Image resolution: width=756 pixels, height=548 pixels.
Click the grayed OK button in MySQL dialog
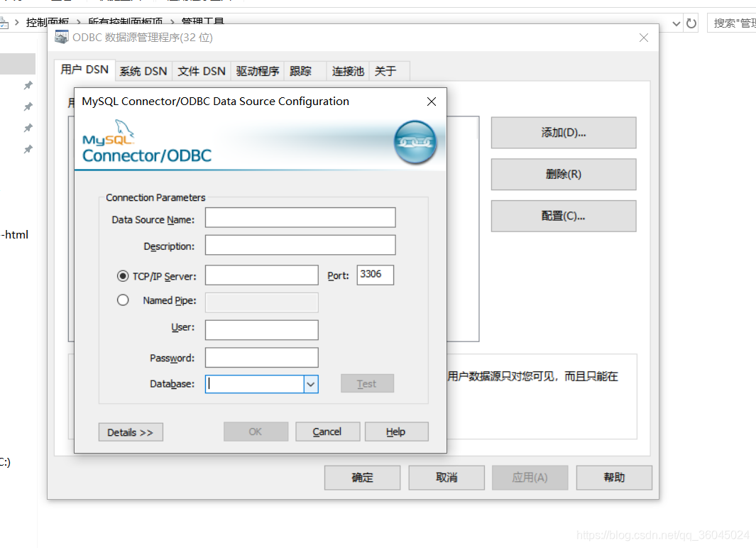[256, 432]
